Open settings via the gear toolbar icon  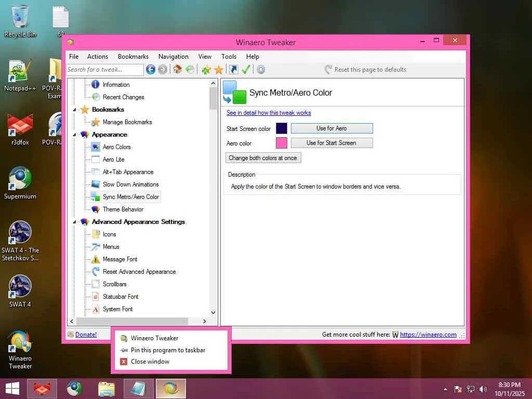(261, 70)
